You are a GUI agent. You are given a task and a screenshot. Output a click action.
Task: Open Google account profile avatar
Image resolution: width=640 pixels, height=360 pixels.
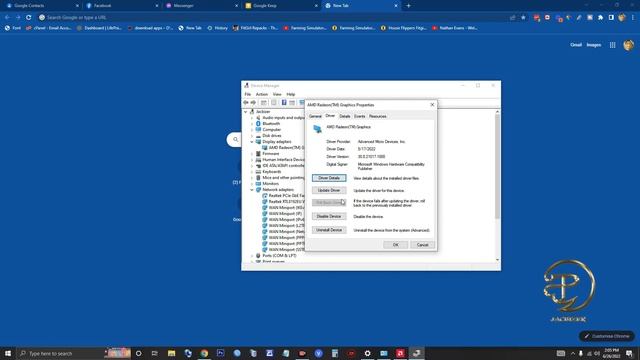click(629, 45)
